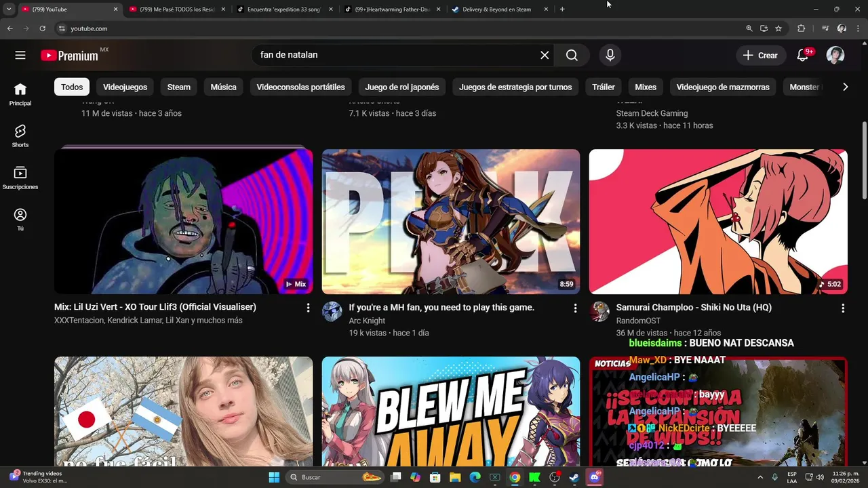
Task: Open Japan and Argentina flags thumbnail
Action: (184, 411)
